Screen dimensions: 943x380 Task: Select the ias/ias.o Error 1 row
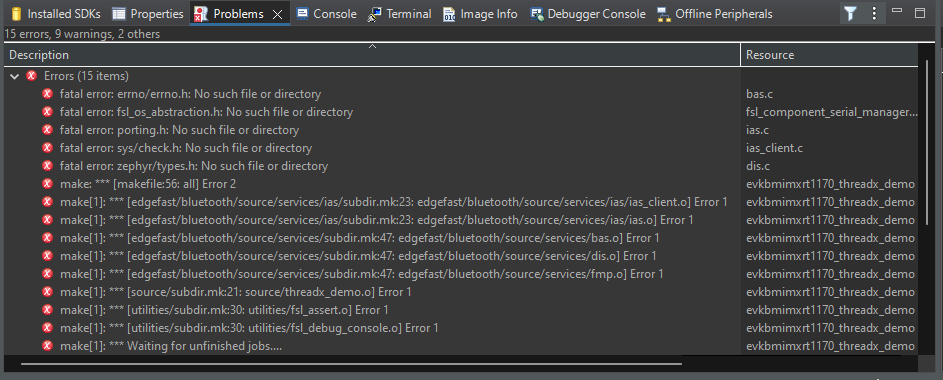tap(461, 220)
